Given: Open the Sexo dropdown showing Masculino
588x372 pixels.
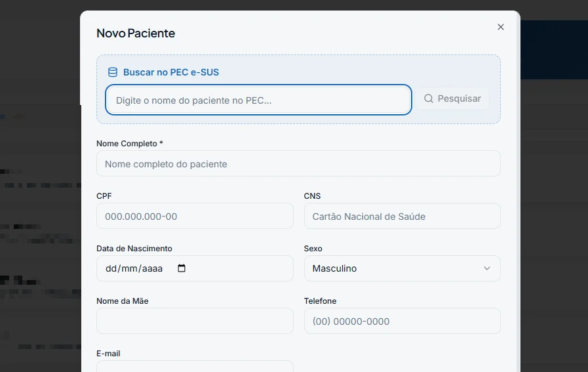Looking at the screenshot, I should pos(402,268).
